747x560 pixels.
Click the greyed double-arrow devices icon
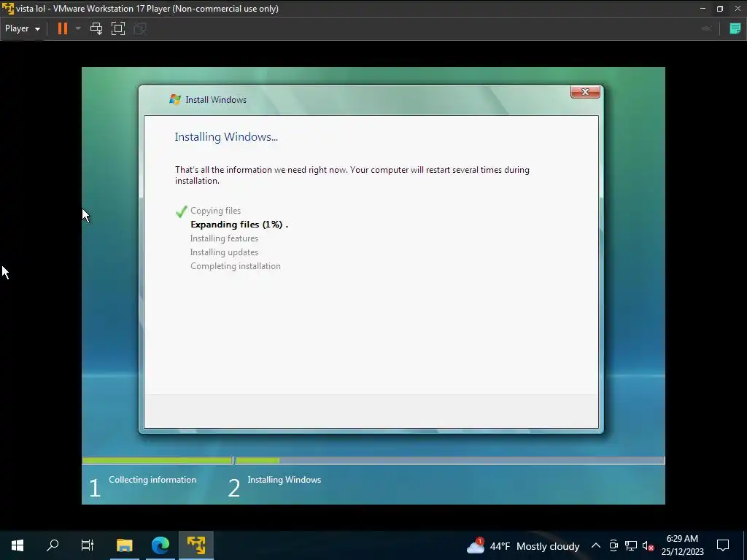tap(706, 28)
